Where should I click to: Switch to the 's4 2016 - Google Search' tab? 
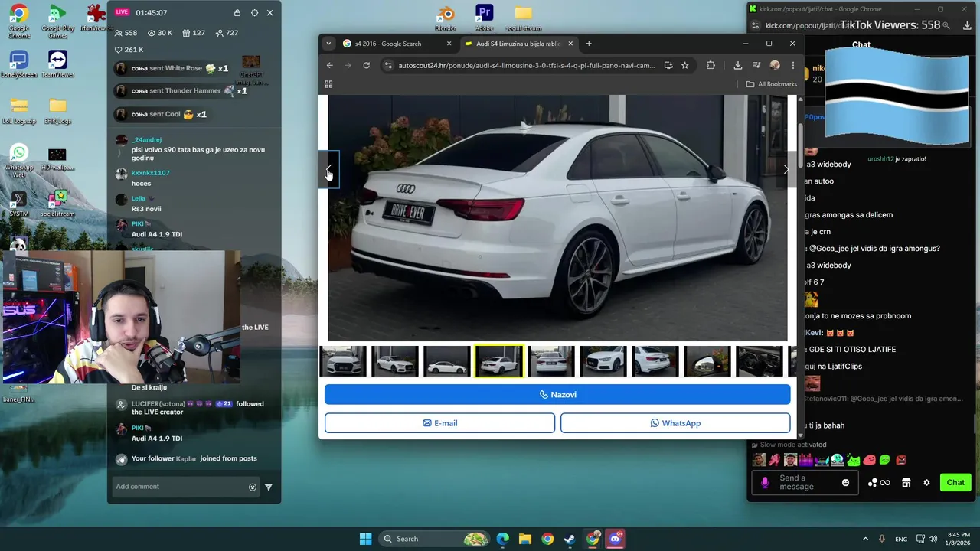click(x=397, y=44)
